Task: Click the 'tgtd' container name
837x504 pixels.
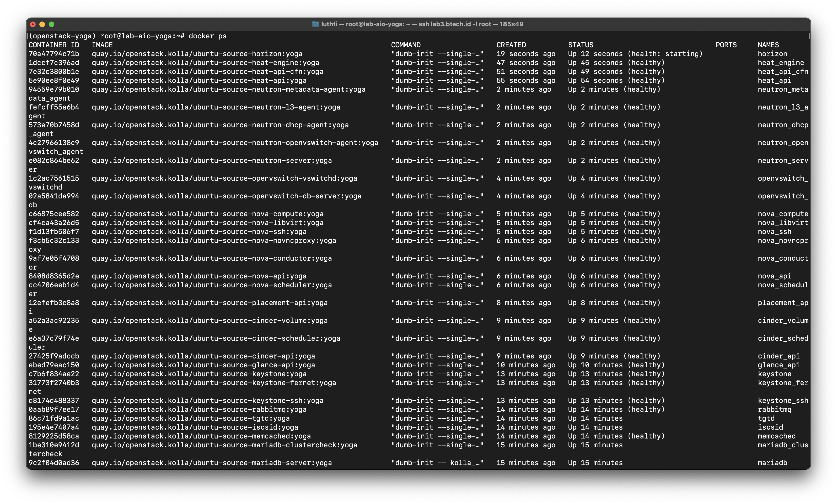Action: click(766, 418)
